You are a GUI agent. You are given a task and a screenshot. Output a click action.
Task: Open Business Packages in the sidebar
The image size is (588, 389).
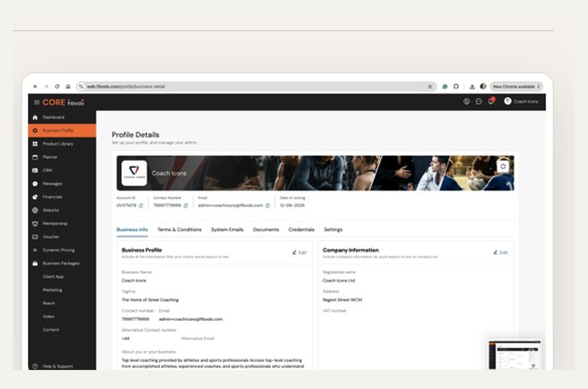[62, 263]
